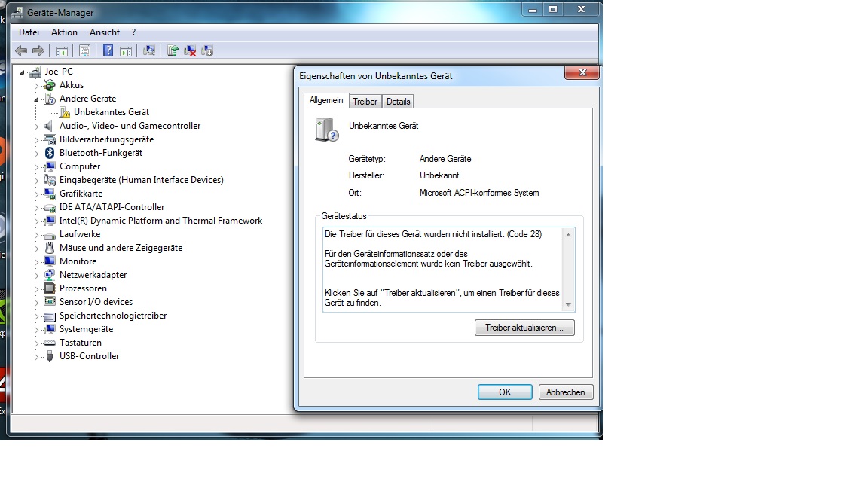Toggle the action pane toolbar icon

tap(126, 51)
